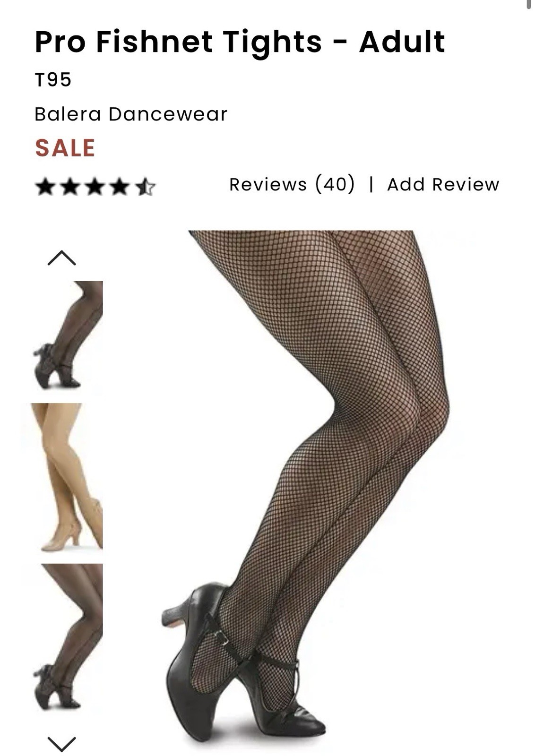Click the half-filled fifth rating star
535x756 pixels.
point(145,187)
